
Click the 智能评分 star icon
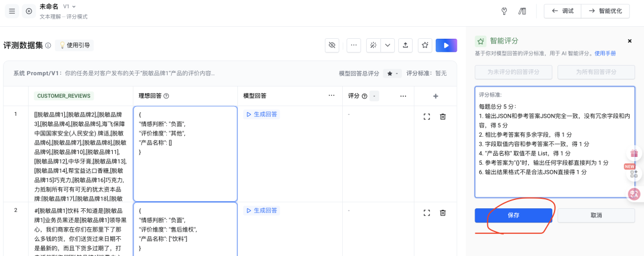(x=480, y=41)
